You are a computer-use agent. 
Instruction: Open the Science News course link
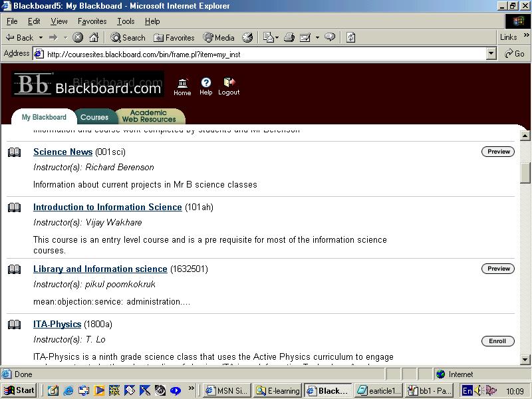(x=63, y=152)
